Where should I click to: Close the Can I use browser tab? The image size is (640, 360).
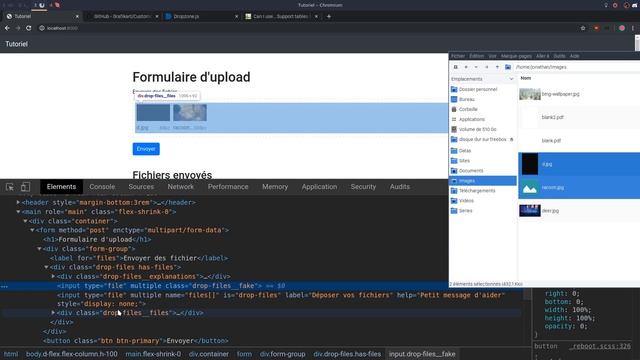pos(316,16)
